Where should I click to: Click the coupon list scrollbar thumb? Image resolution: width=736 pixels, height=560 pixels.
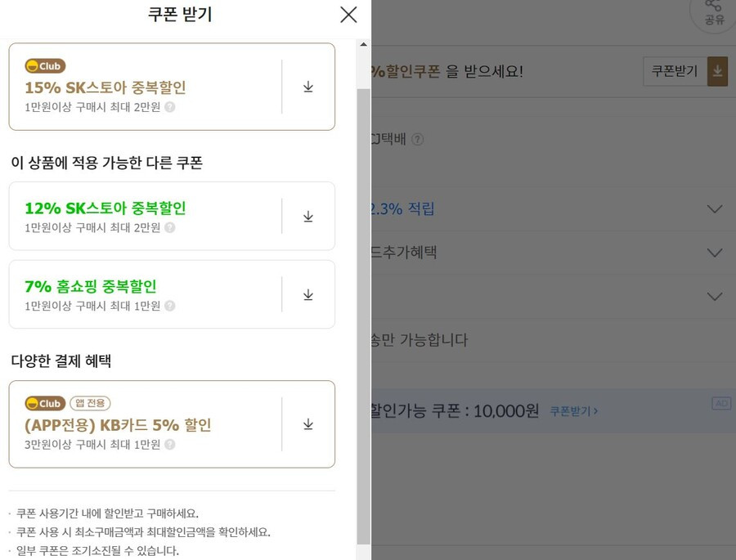coord(363,317)
